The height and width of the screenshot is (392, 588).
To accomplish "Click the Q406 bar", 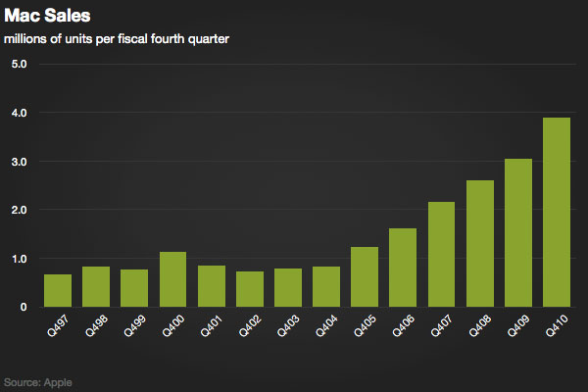I will coord(403,268).
